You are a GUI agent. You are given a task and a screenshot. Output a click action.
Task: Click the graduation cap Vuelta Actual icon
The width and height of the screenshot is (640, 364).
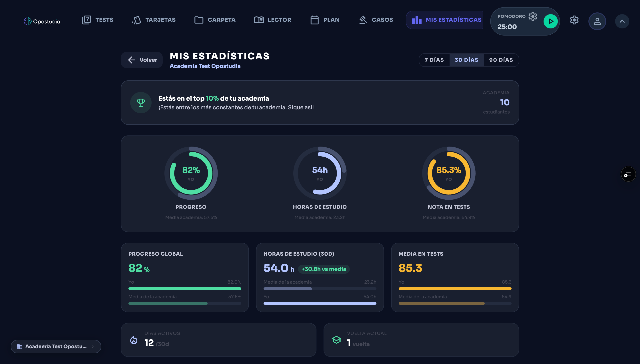336,340
